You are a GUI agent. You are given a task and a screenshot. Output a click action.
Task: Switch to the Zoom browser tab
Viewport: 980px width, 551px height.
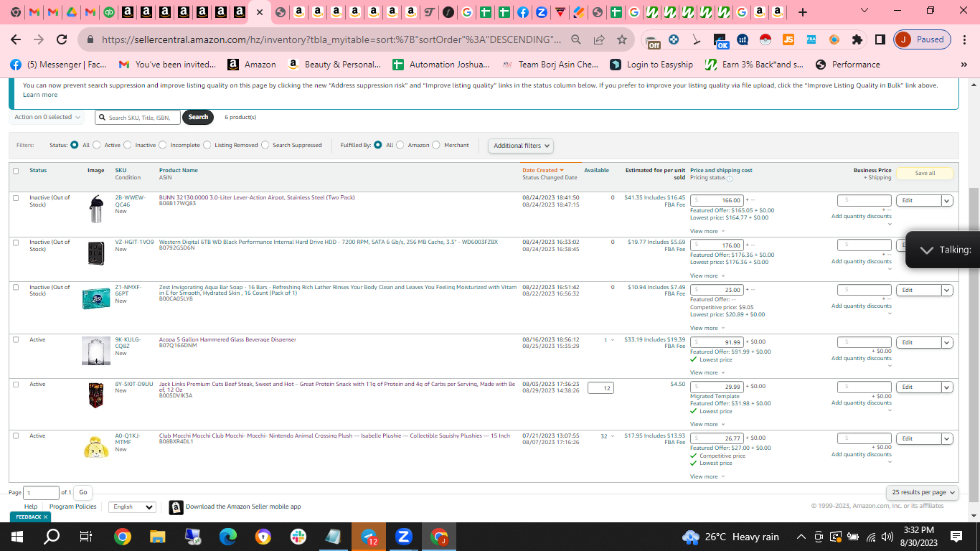(541, 12)
